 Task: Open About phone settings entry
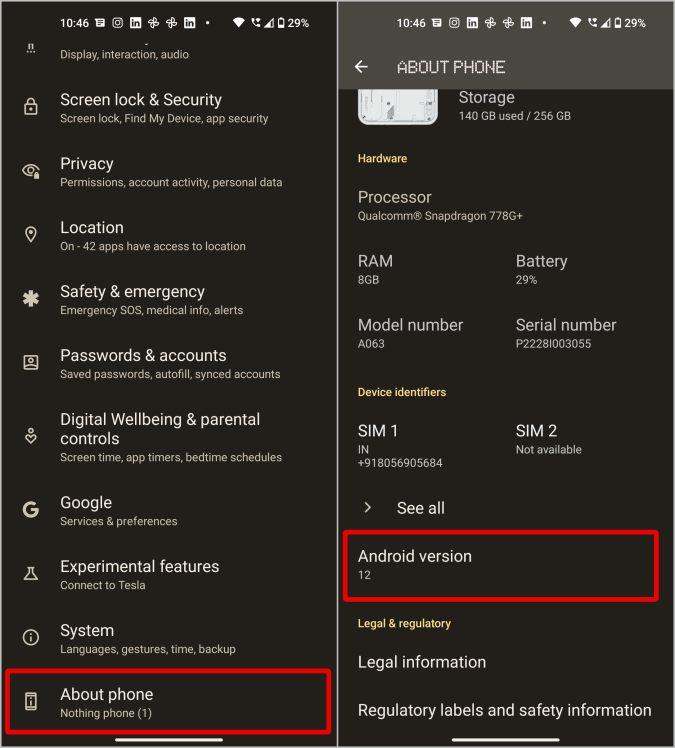pos(168,702)
